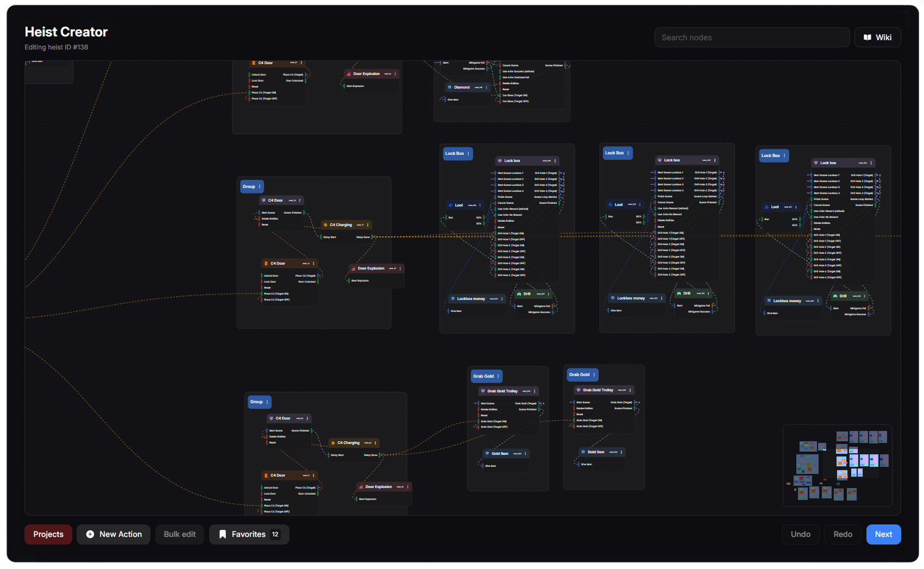This screenshot has width=924, height=569.
Task: Click the Next button
Action: (883, 534)
